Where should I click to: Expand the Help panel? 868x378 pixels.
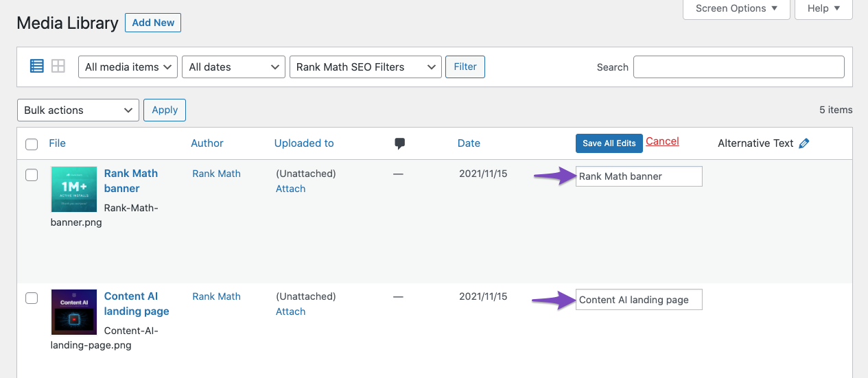[x=823, y=9]
